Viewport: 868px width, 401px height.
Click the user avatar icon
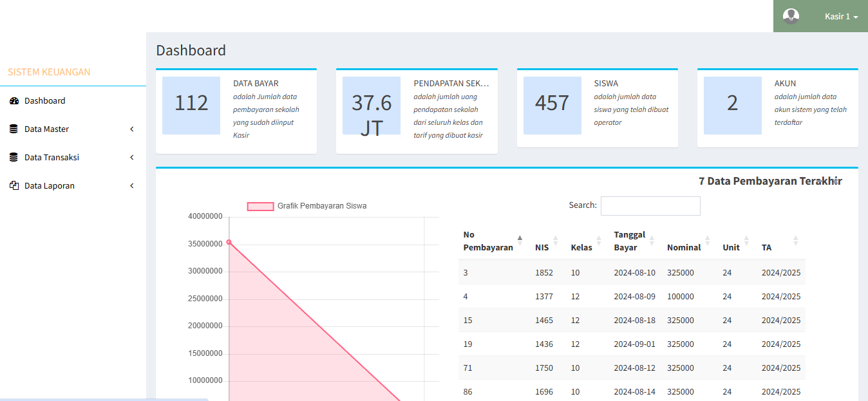[x=791, y=16]
